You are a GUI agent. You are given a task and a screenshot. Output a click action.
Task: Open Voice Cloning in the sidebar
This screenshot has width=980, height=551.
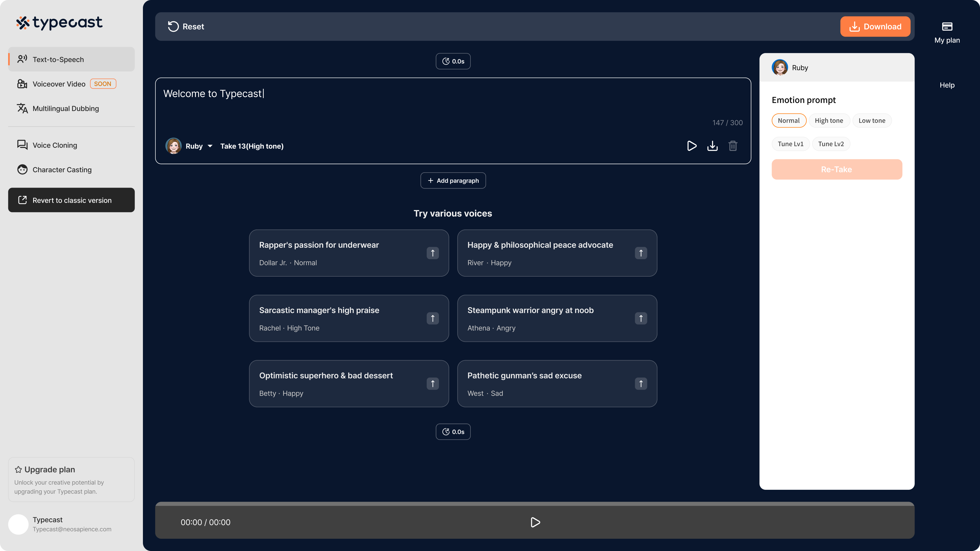[71, 145]
